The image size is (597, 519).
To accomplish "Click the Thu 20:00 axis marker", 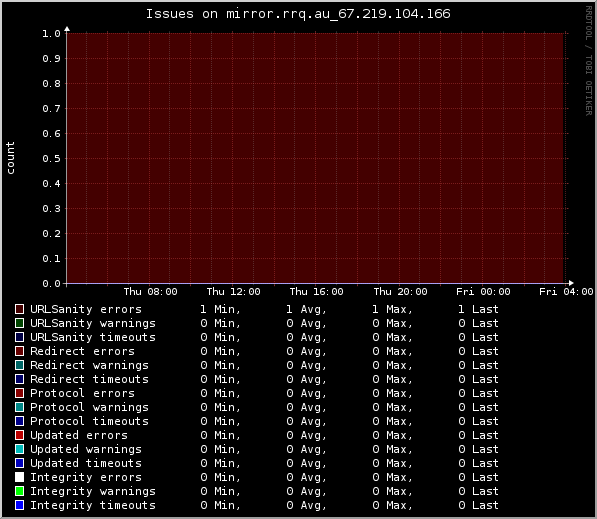I will (x=400, y=292).
